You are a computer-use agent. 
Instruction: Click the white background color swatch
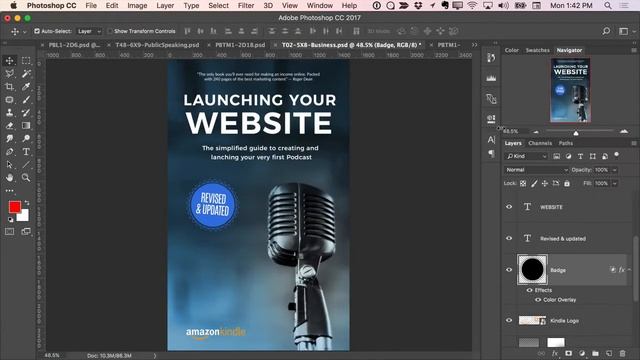(24, 217)
